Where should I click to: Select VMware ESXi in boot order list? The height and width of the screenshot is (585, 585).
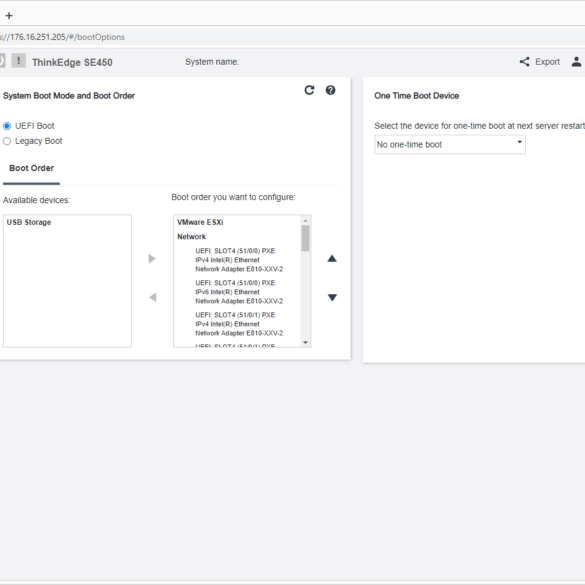[x=200, y=222]
